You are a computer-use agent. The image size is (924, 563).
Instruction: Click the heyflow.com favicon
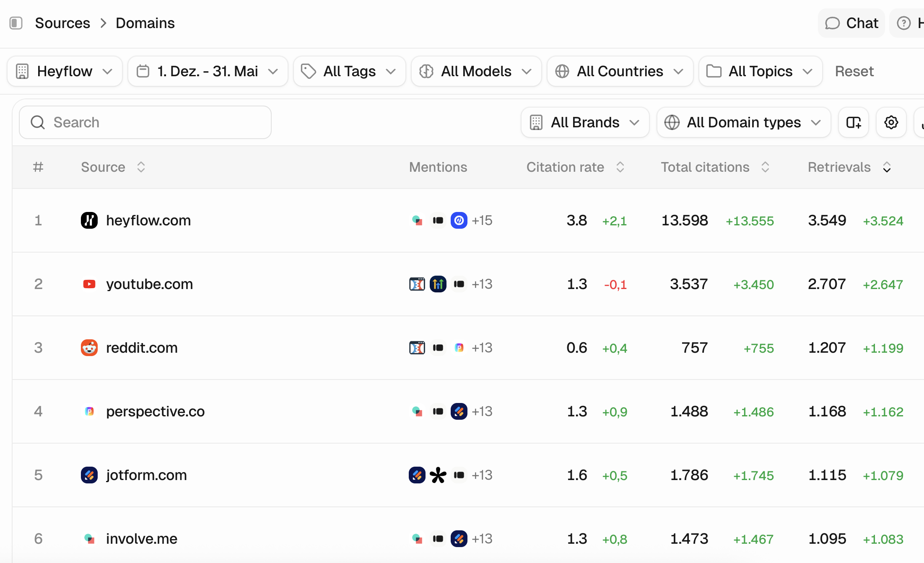tap(89, 220)
